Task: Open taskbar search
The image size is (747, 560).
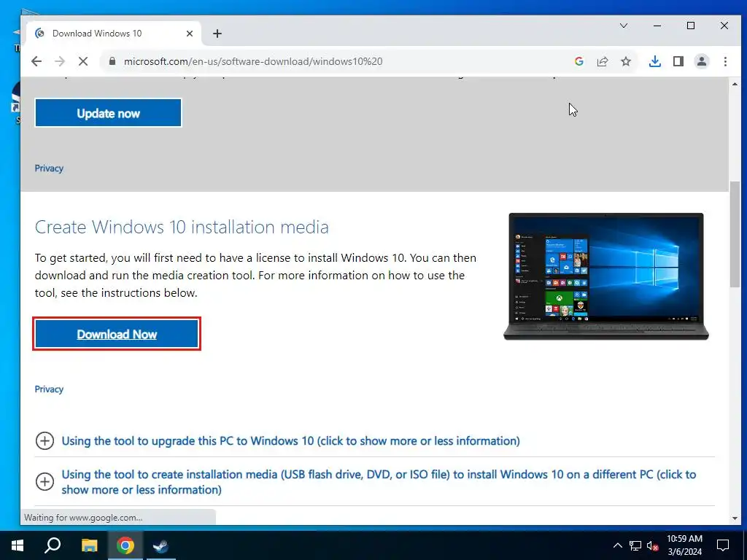Action: pos(53,545)
